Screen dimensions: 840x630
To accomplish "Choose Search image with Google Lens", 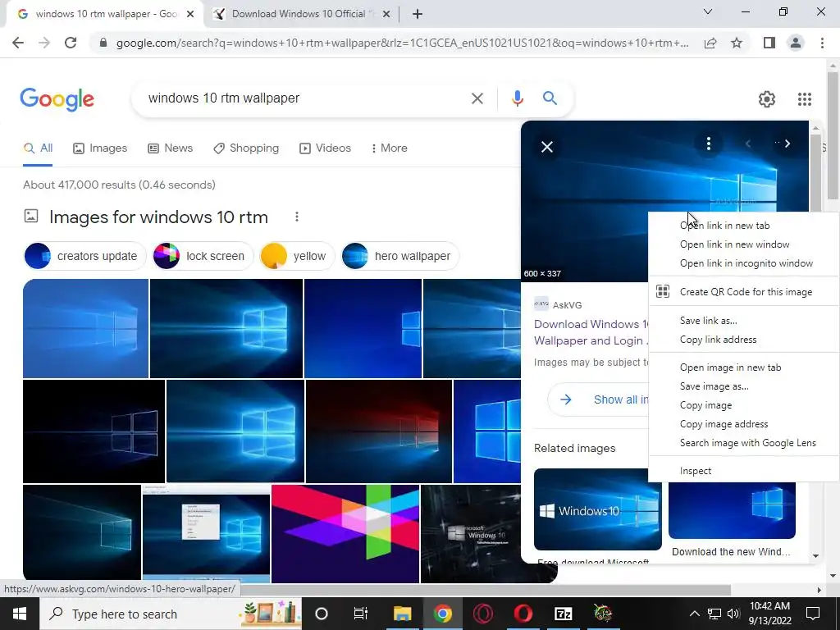I will (743, 442).
